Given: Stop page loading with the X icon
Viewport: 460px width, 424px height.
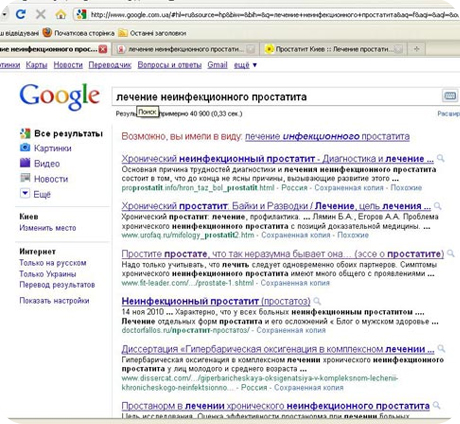Looking at the screenshot, I should click(x=41, y=14).
